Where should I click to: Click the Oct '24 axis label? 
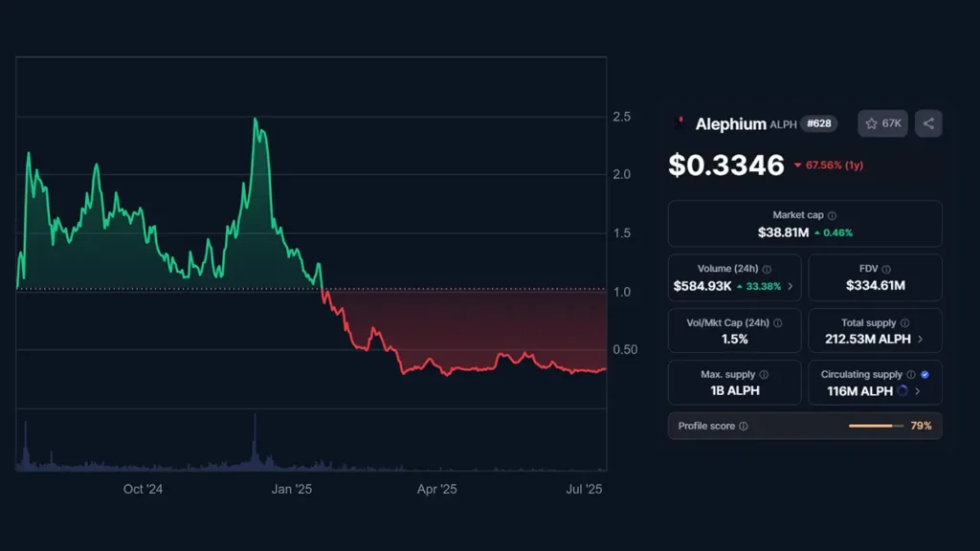143,489
